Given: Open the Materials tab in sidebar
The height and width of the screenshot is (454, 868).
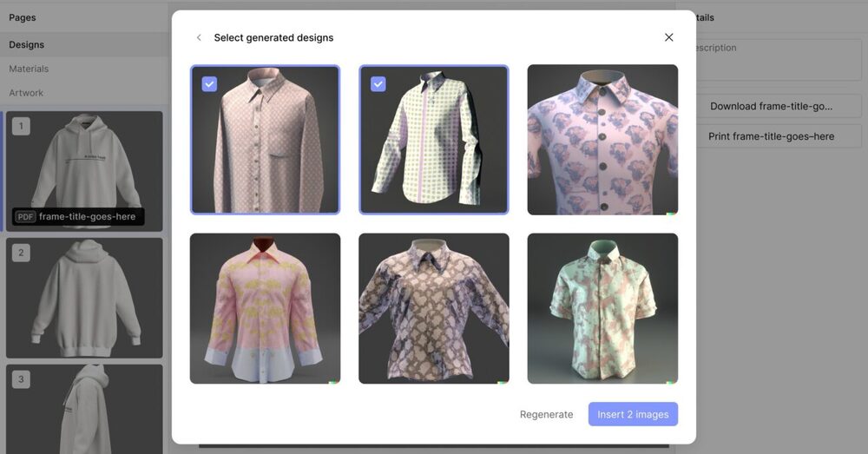Looking at the screenshot, I should (x=29, y=69).
